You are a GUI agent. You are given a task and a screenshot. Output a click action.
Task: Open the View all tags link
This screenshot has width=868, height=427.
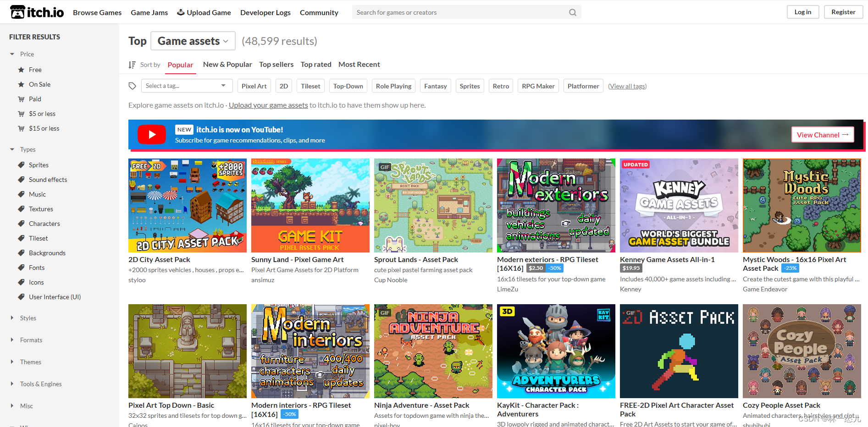tap(627, 86)
